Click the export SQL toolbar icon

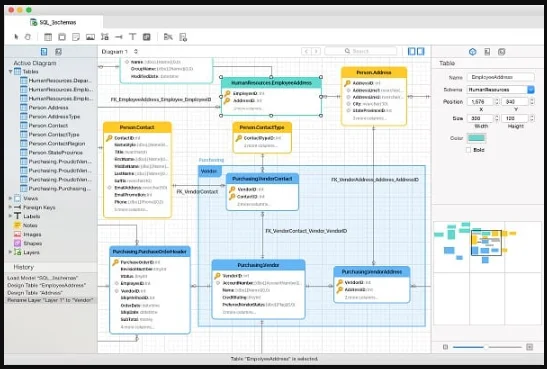(183, 37)
